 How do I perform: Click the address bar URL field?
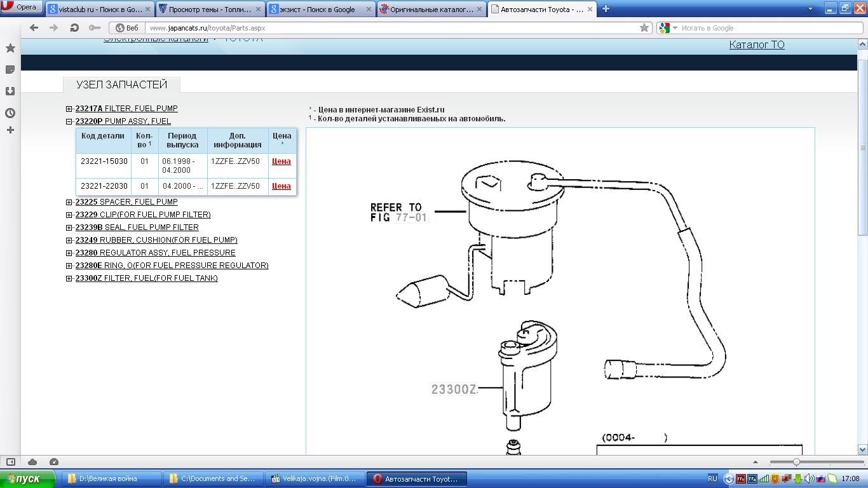[x=381, y=28]
